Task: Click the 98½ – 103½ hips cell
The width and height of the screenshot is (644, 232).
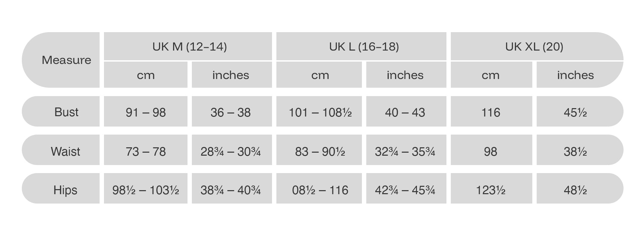Action: 146,190
